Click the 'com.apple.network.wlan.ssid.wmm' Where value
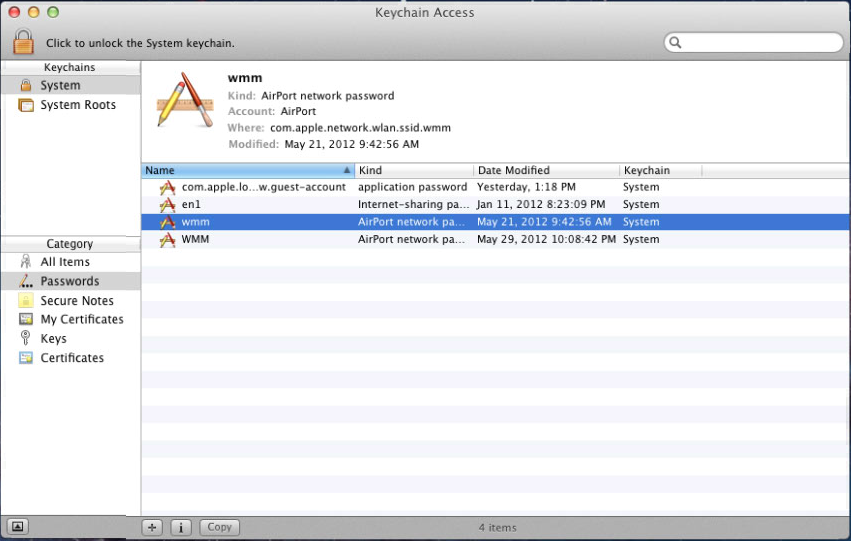This screenshot has height=541, width=851. click(x=360, y=128)
